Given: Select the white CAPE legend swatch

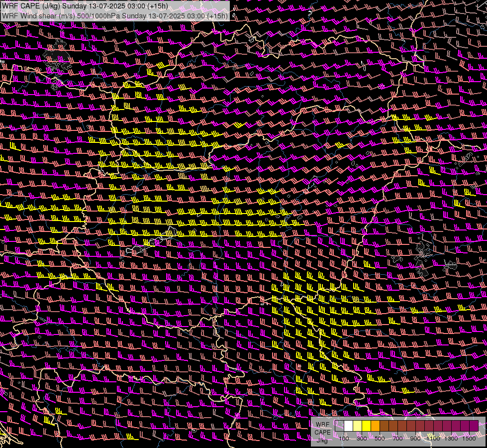Looking at the screenshot, I should click(349, 426).
